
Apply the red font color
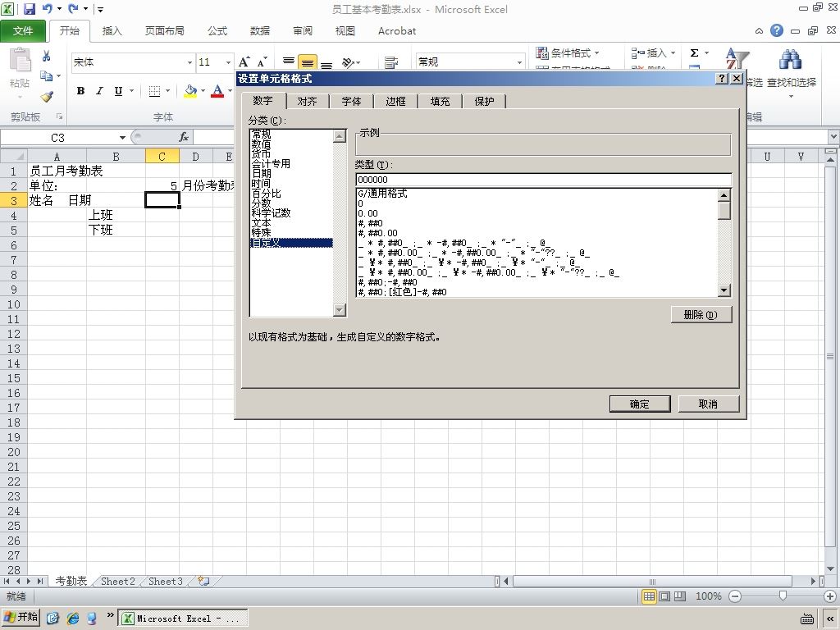(217, 91)
